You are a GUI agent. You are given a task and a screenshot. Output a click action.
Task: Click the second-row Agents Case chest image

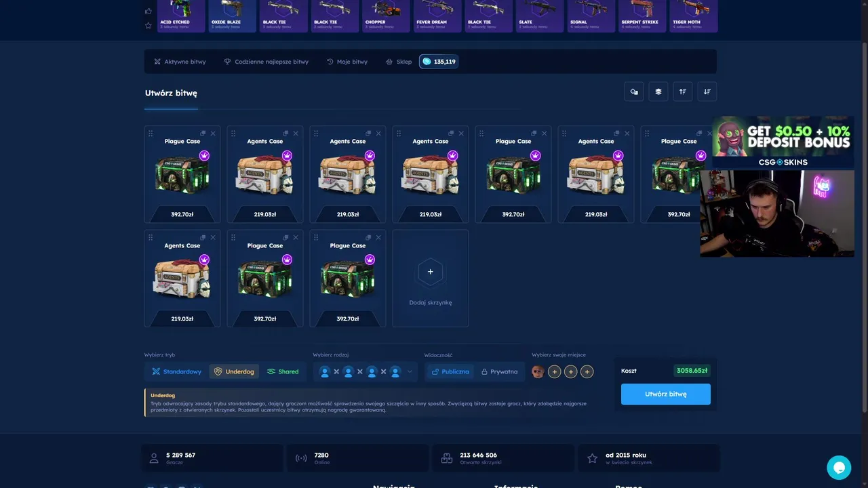click(182, 279)
